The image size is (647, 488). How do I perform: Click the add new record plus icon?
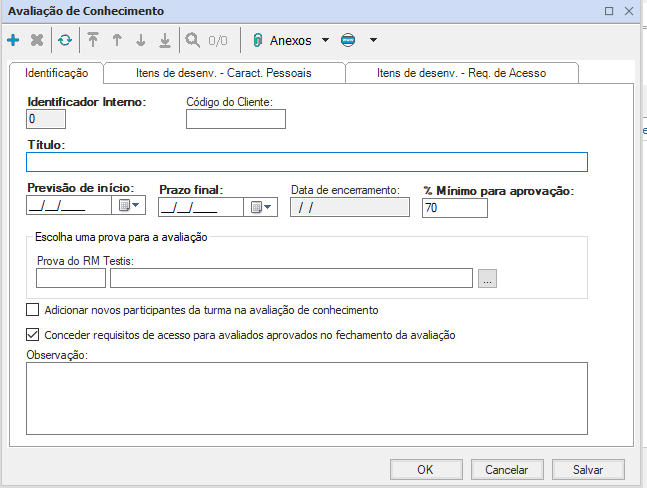[x=13, y=41]
